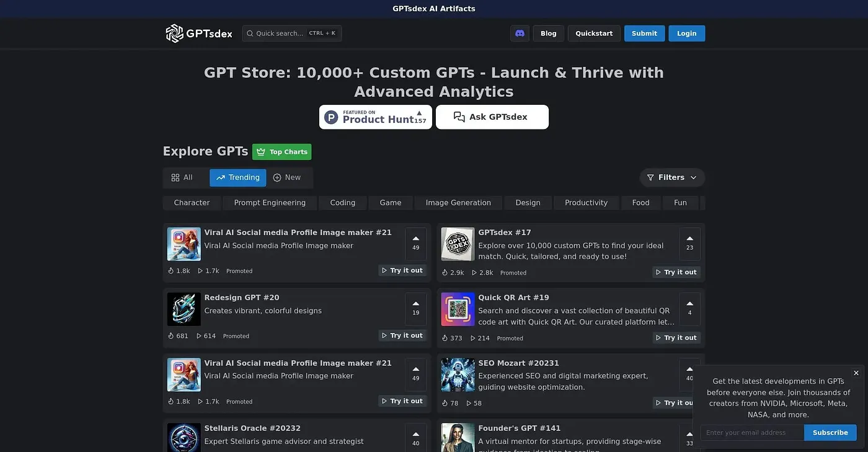Click the 78 likes count on SEO Mozart
Image resolution: width=868 pixels, height=452 pixels.
pyautogui.click(x=450, y=403)
